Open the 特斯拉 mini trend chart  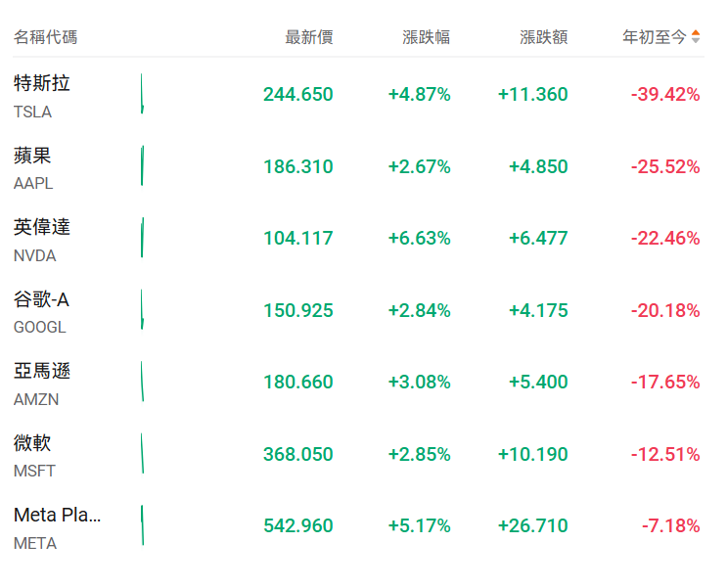click(x=142, y=94)
